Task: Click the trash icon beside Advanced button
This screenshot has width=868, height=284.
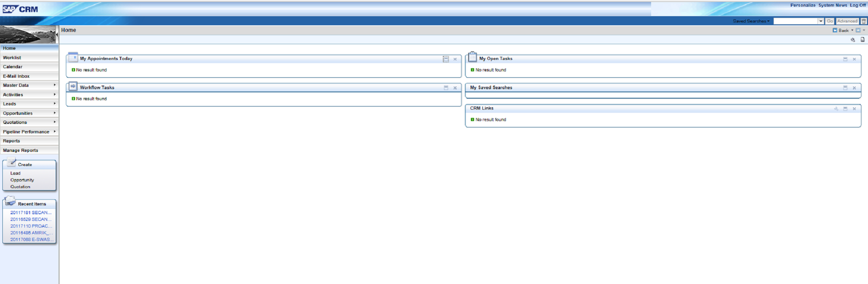Action: pos(864,21)
